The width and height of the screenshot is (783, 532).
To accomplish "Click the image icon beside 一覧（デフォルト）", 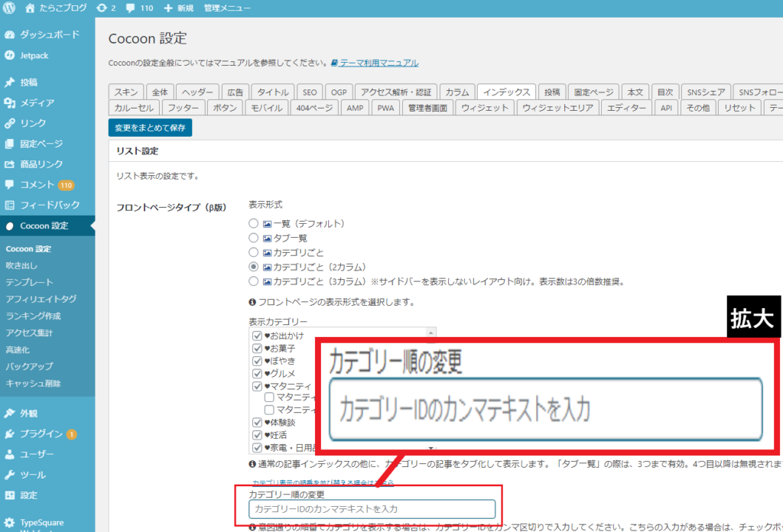I will 268,224.
